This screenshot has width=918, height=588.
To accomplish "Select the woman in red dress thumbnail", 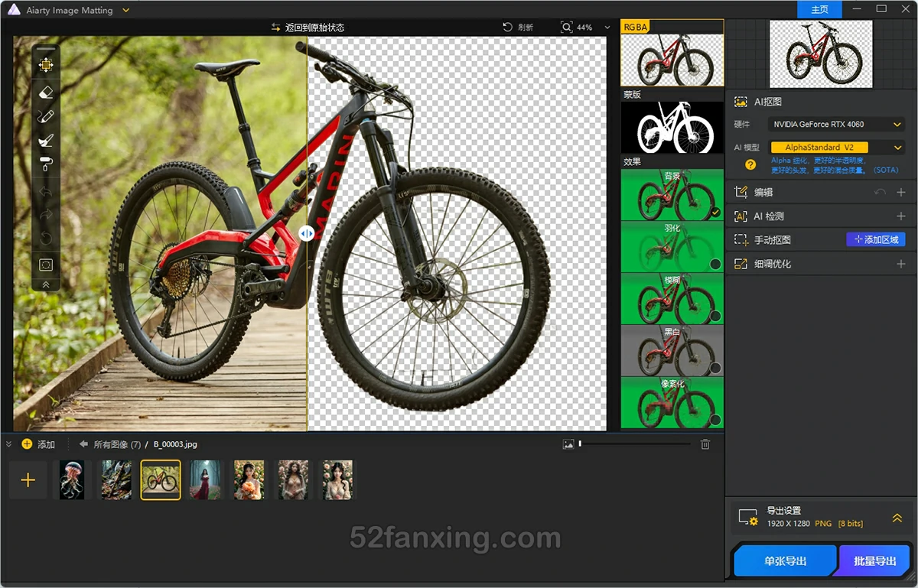I will click(204, 480).
